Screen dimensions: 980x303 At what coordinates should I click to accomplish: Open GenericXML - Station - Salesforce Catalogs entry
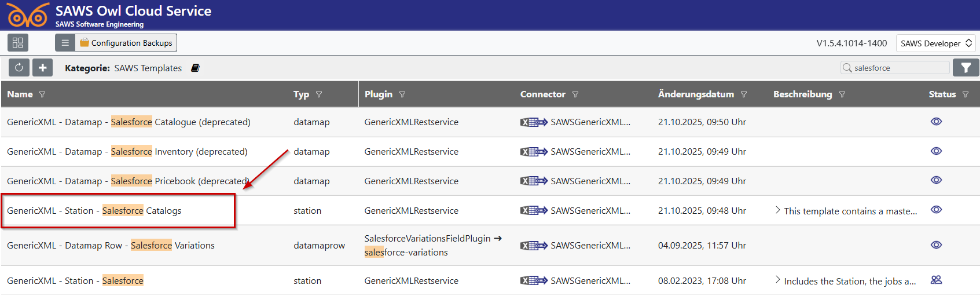coord(94,211)
